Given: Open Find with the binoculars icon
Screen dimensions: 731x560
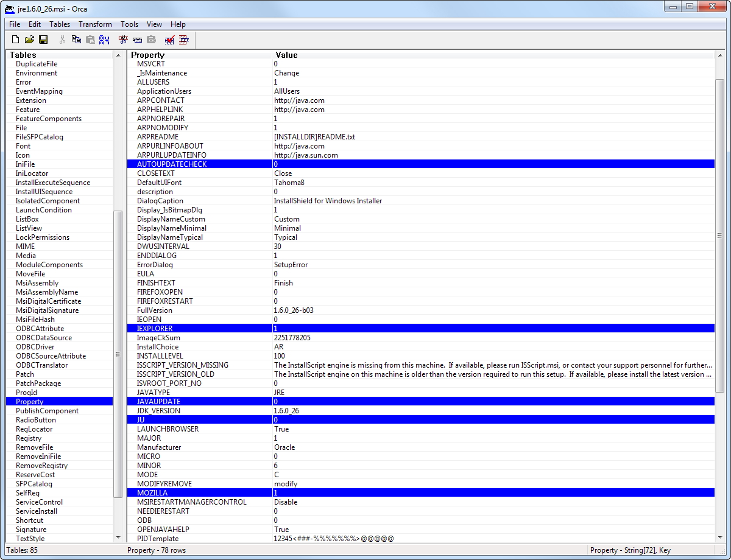Looking at the screenshot, I should [104, 40].
